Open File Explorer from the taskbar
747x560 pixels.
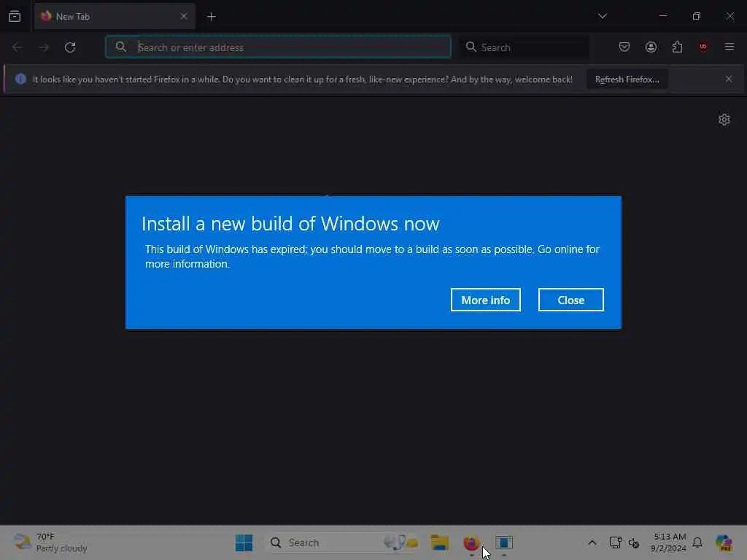(440, 542)
